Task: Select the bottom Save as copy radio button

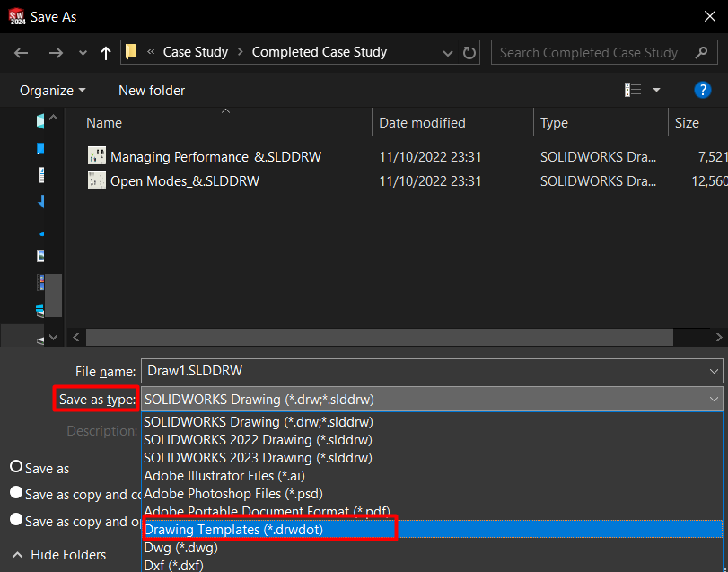Action: [x=16, y=520]
